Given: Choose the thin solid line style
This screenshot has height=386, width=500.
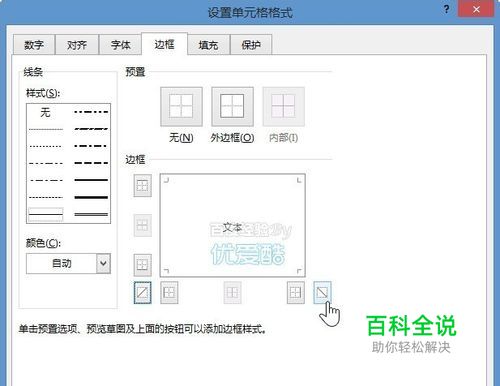Looking at the screenshot, I should coord(46,214).
